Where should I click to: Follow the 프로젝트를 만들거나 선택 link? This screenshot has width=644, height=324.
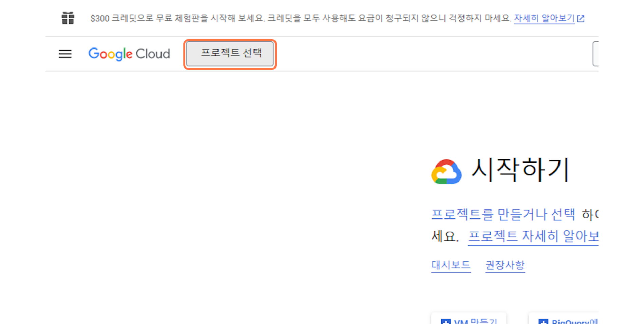click(x=503, y=214)
